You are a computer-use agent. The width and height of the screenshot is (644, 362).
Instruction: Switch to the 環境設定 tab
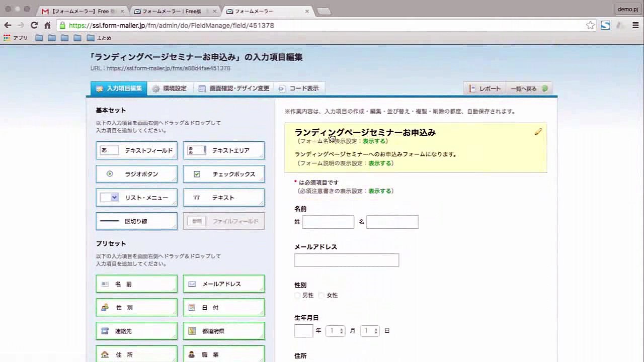tap(170, 88)
